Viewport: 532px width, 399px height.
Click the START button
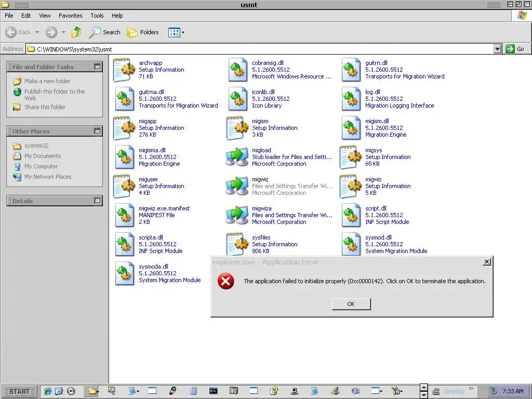coord(19,392)
